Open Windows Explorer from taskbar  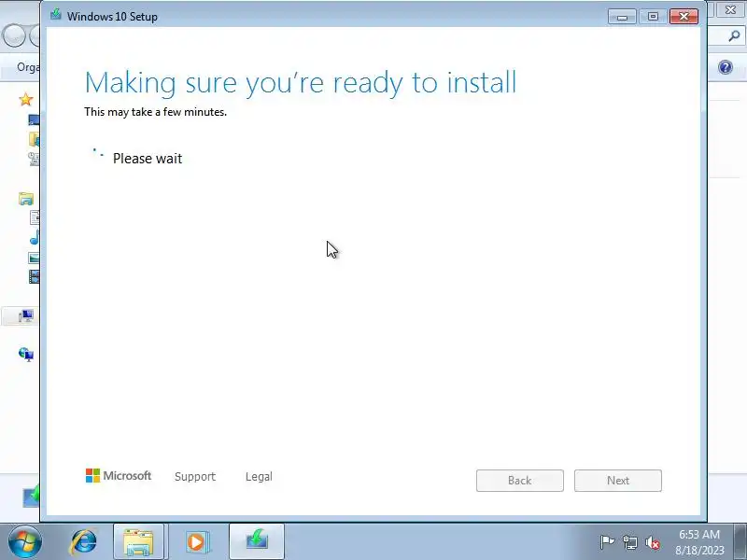coord(138,542)
